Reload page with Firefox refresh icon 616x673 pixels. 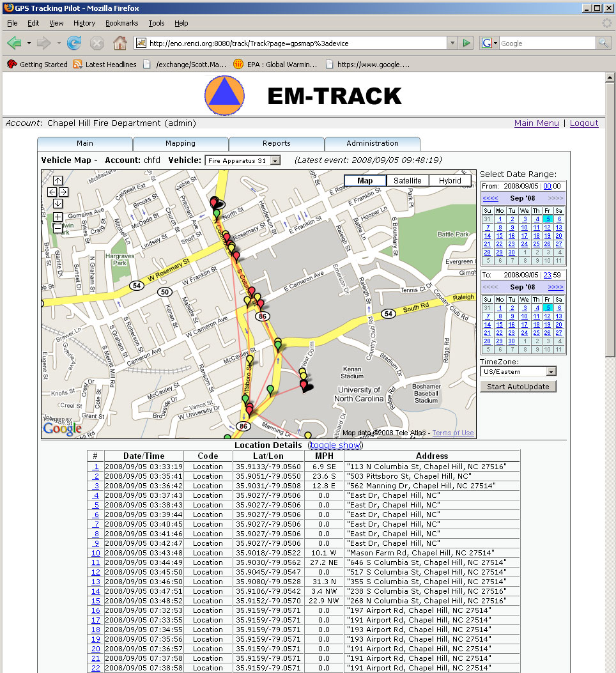pyautogui.click(x=74, y=43)
